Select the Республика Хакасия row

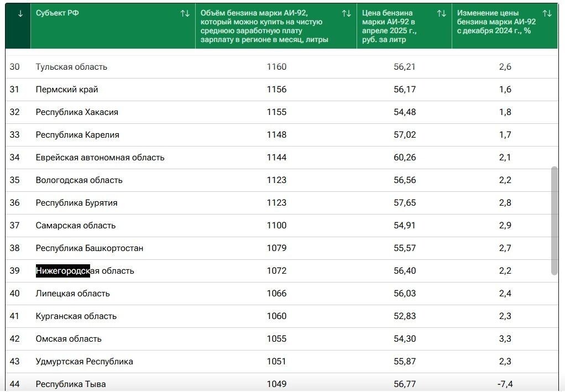pos(77,112)
